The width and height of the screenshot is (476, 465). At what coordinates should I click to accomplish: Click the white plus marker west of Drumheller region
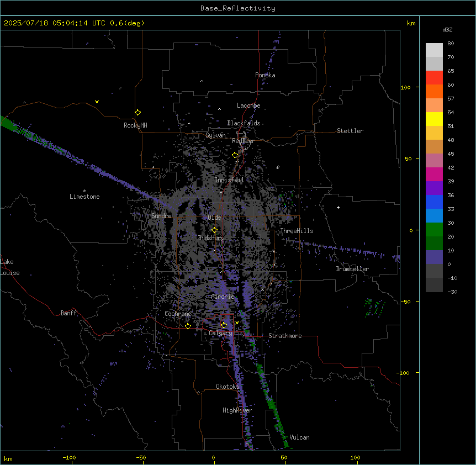[338, 207]
